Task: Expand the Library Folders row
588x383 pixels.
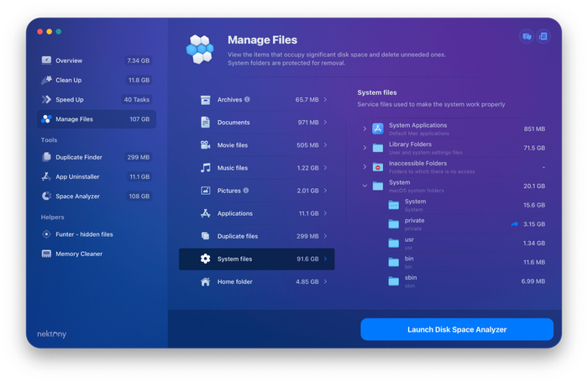Action: coord(365,148)
